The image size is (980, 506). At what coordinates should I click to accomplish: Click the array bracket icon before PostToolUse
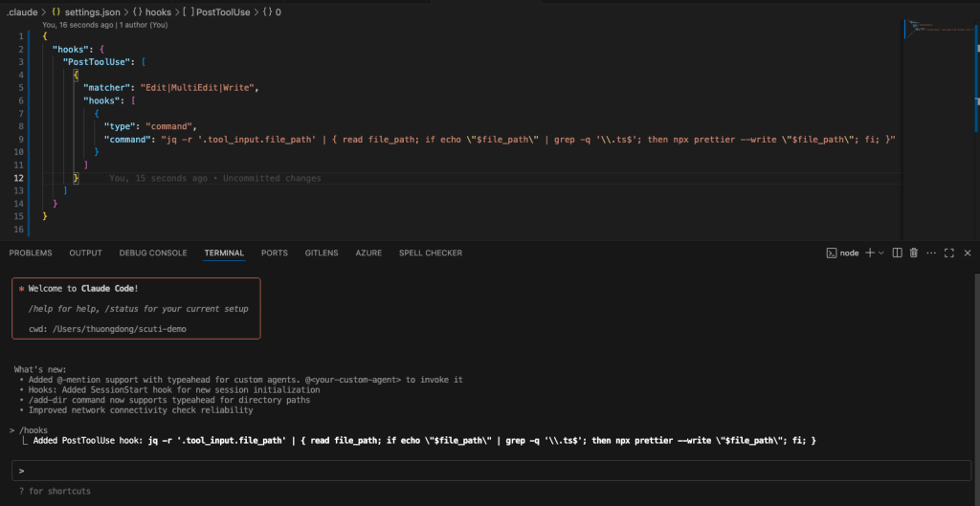189,11
